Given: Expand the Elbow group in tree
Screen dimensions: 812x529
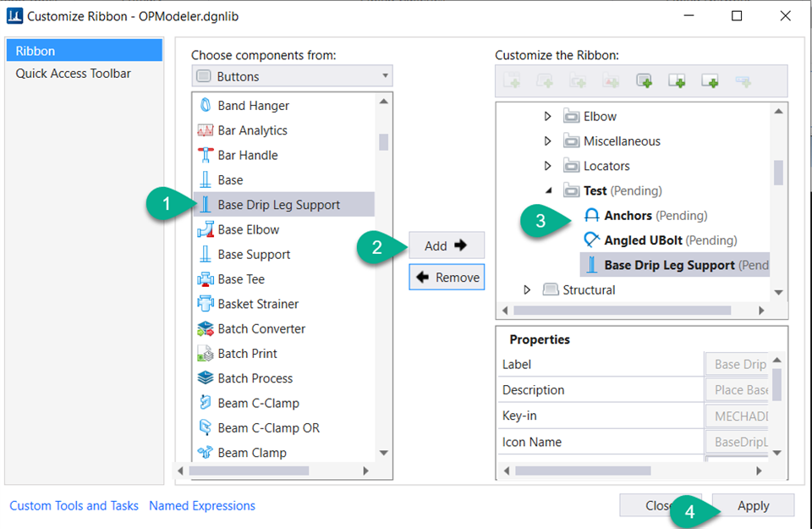Looking at the screenshot, I should coord(548,117).
